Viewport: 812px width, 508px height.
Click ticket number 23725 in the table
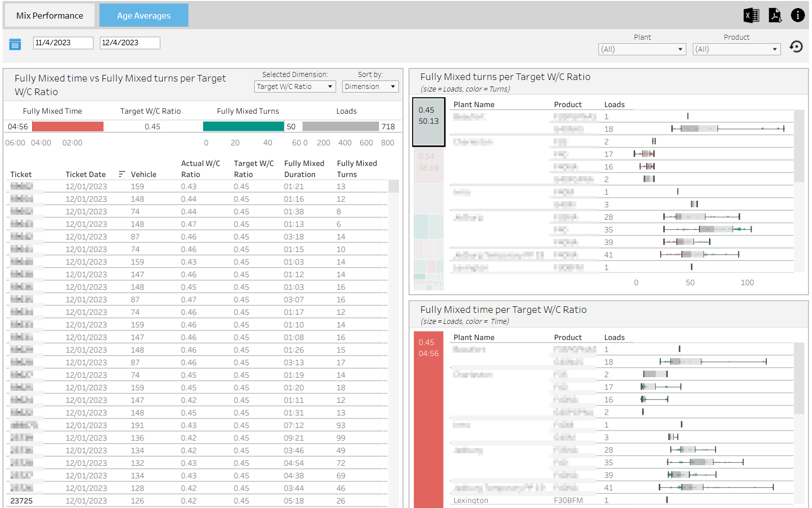tap(22, 501)
